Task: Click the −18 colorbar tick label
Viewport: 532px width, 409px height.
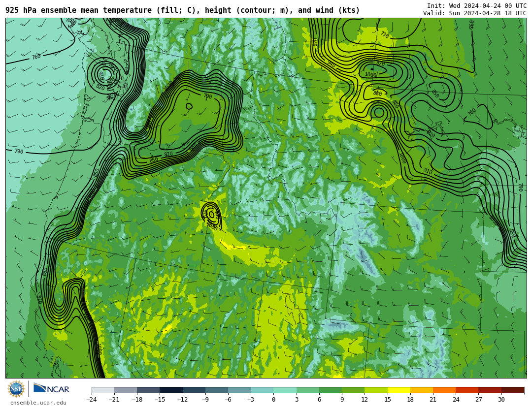Action: [137, 400]
